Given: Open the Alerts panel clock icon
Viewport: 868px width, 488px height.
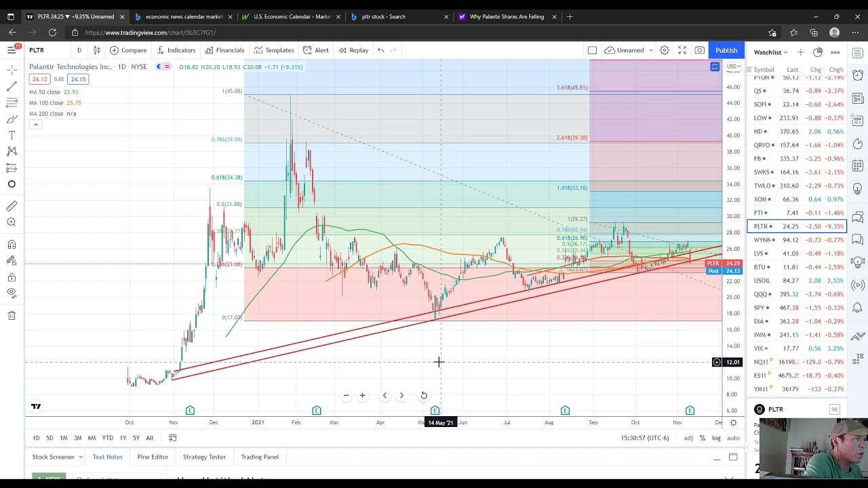Looking at the screenshot, I should (858, 75).
